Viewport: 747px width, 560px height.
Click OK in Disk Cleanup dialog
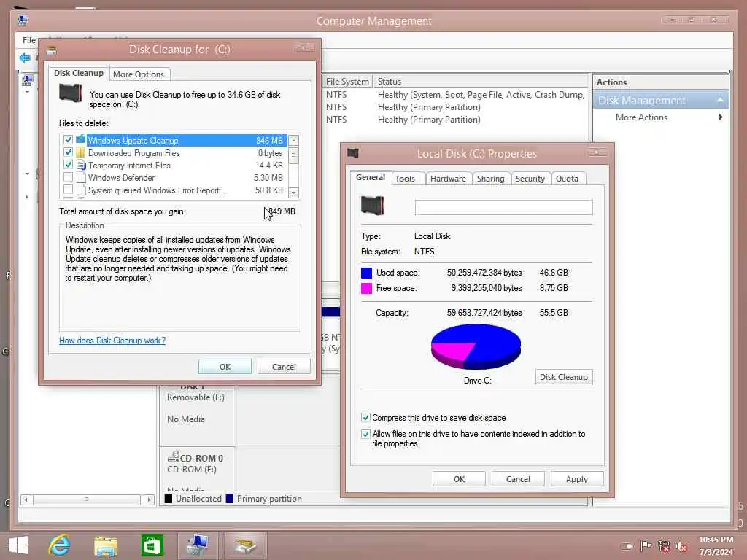coord(225,367)
